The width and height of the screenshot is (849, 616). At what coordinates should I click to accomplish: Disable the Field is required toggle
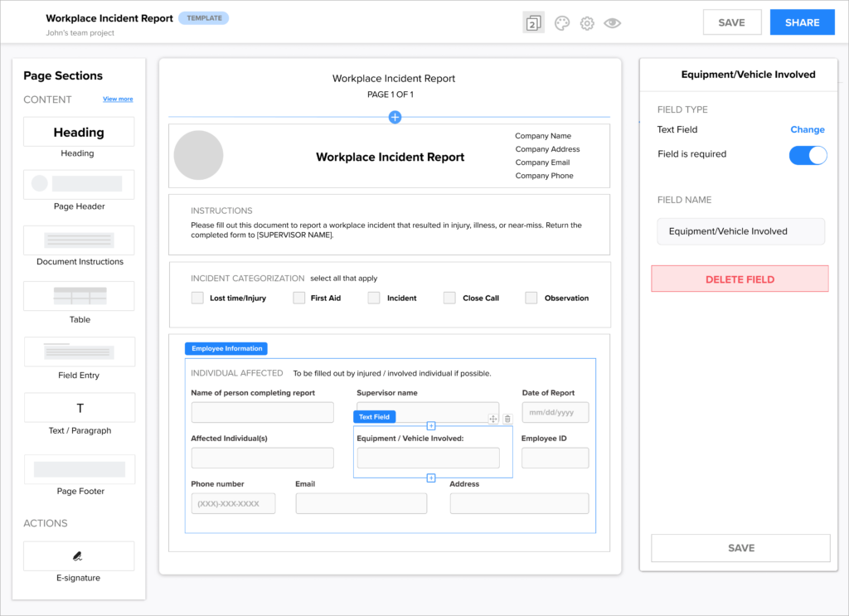pos(808,155)
